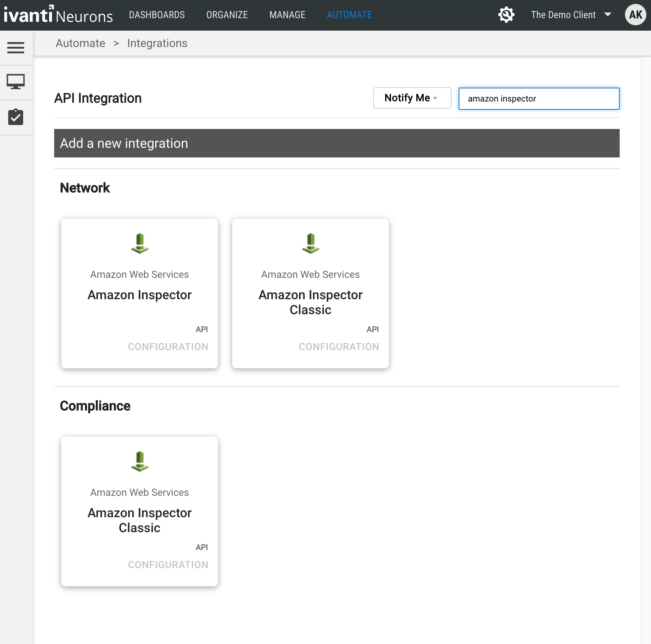Open the Automate breadcrumb link
Screen dimensions: 651x644
[x=80, y=43]
